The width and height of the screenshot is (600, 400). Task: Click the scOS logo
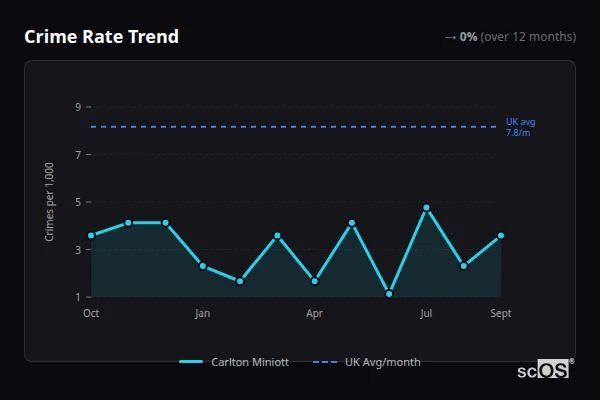545,369
